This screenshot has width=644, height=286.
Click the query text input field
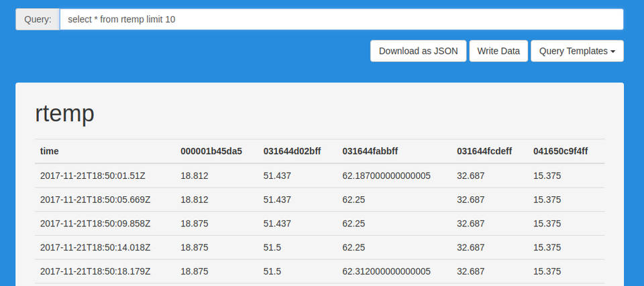click(x=341, y=19)
